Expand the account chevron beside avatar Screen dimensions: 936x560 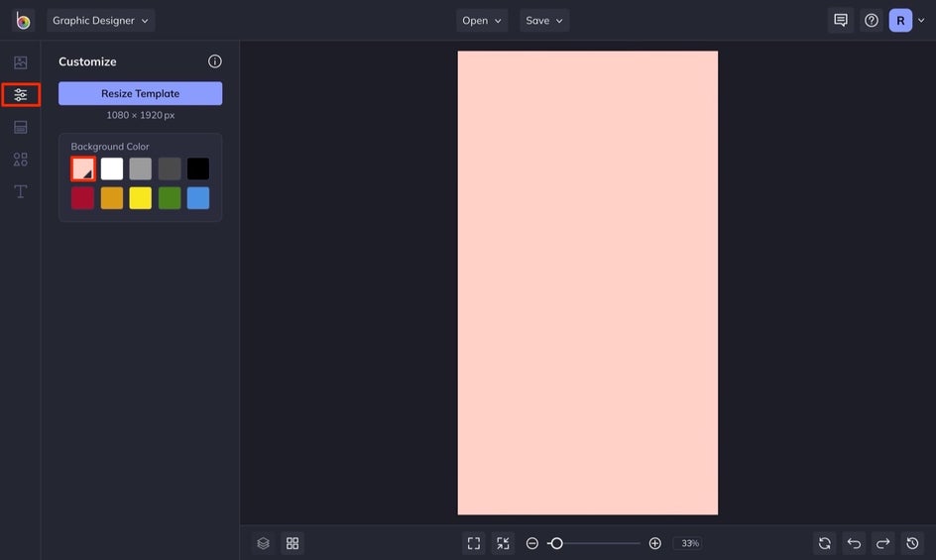(921, 20)
